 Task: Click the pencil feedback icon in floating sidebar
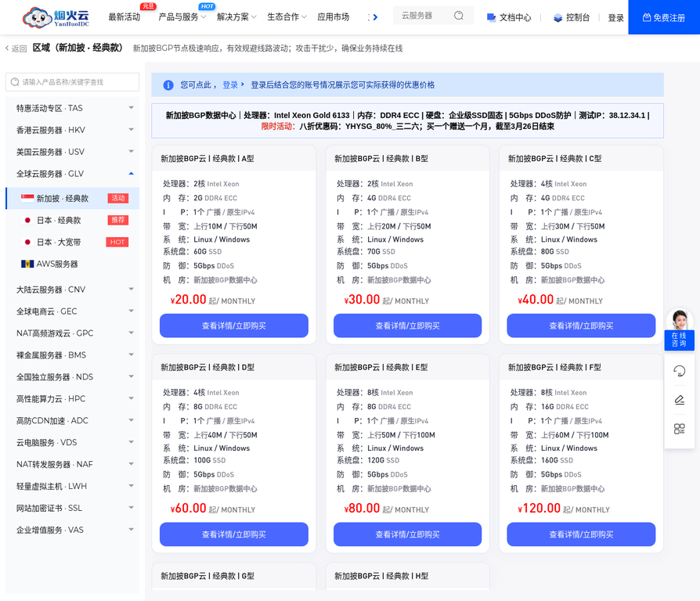point(679,399)
